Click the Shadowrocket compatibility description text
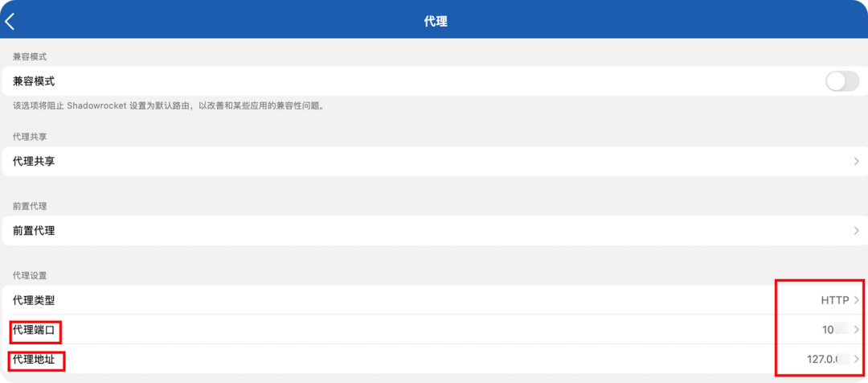 (168, 105)
